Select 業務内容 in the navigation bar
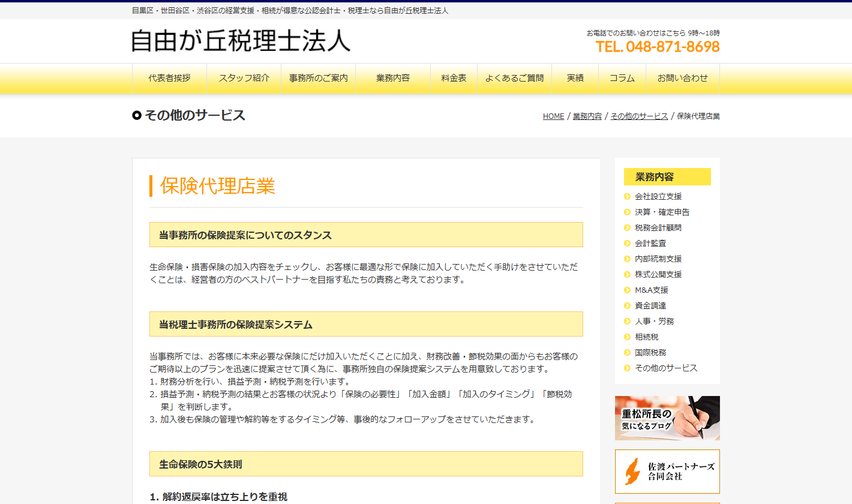Screen dimensions: 852x504 393,78
